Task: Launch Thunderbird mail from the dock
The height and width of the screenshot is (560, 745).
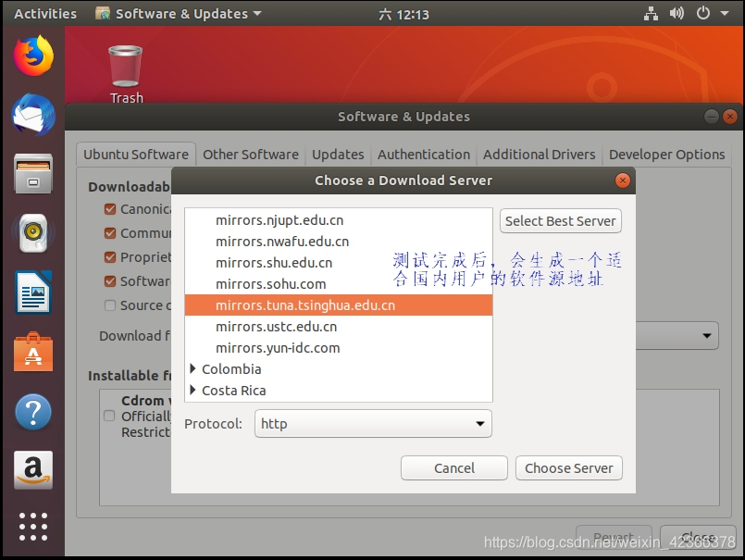Action: (x=33, y=115)
